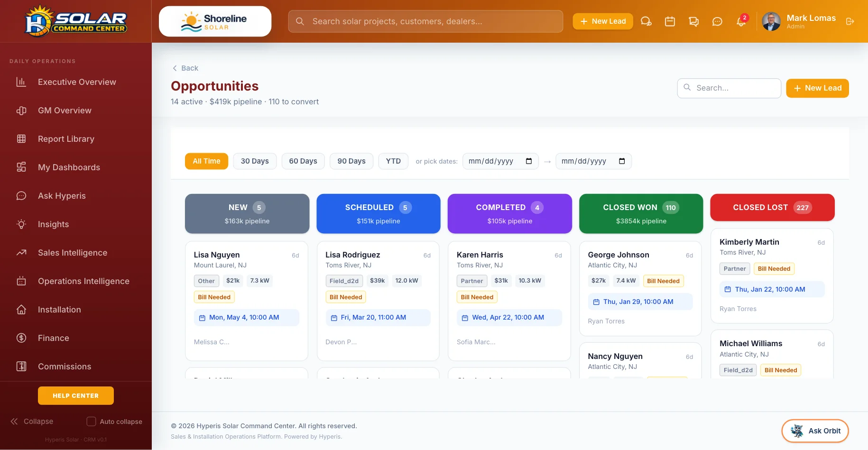The image size is (868, 450).
Task: Click the Commissions sidebar icon
Action: click(21, 367)
